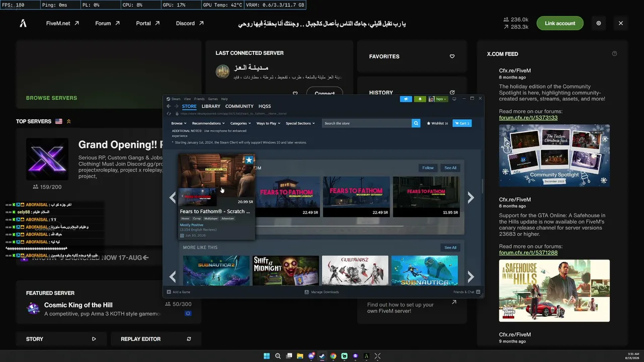
Task: Click the Story play icon in FiveM
Action: [94, 339]
